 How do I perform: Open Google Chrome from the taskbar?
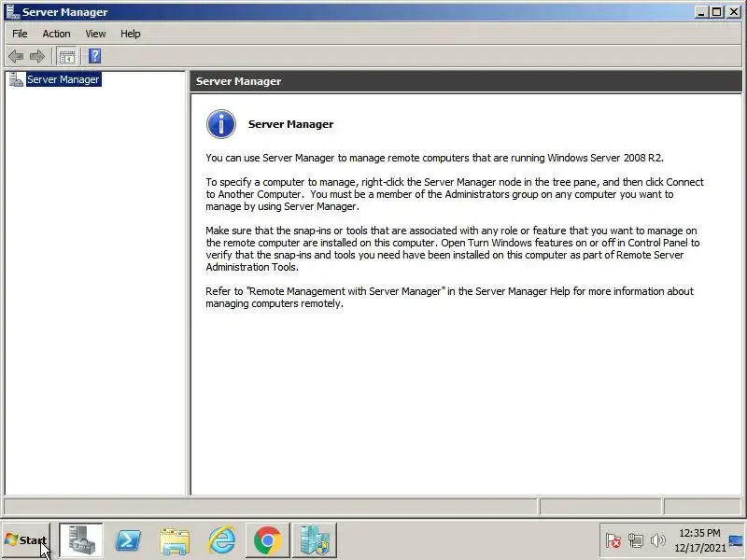click(268, 540)
